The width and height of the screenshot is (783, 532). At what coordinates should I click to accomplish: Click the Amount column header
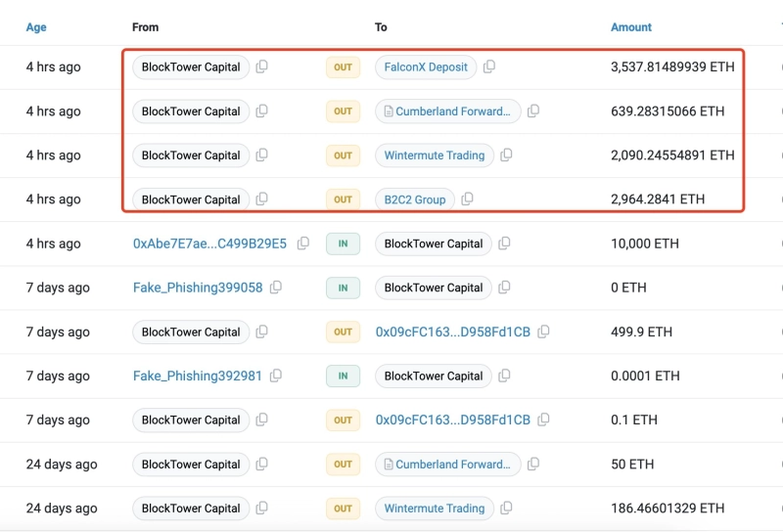coord(631,27)
